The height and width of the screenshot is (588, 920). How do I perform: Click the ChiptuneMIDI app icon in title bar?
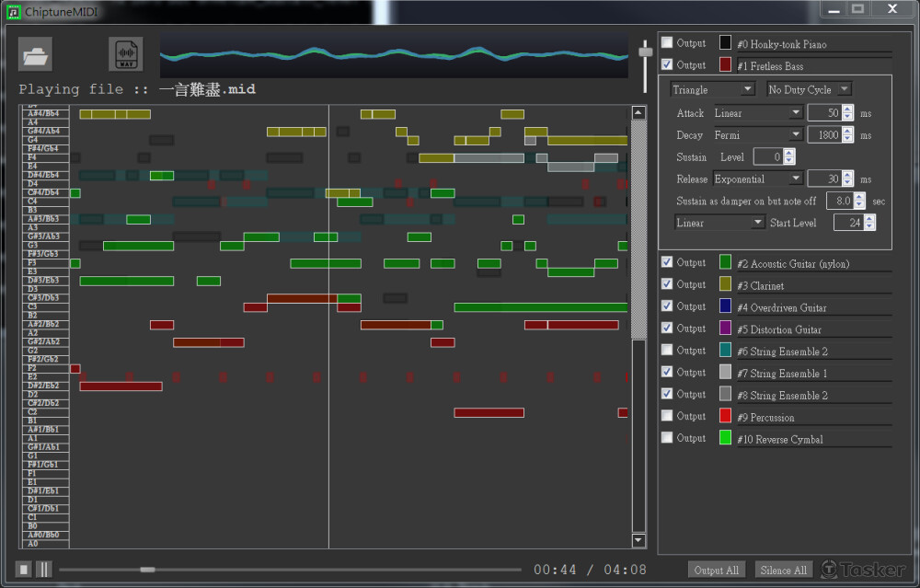coord(14,12)
